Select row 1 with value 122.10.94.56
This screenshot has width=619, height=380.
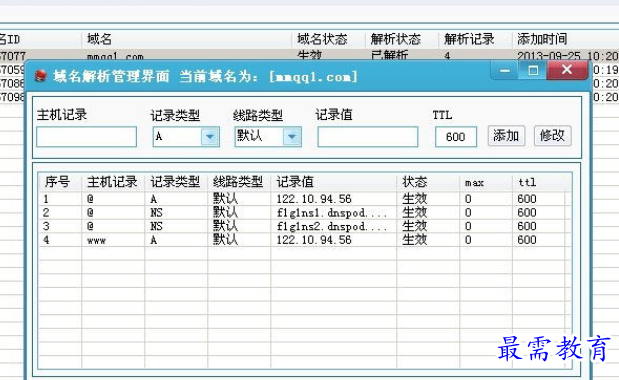tap(304, 199)
